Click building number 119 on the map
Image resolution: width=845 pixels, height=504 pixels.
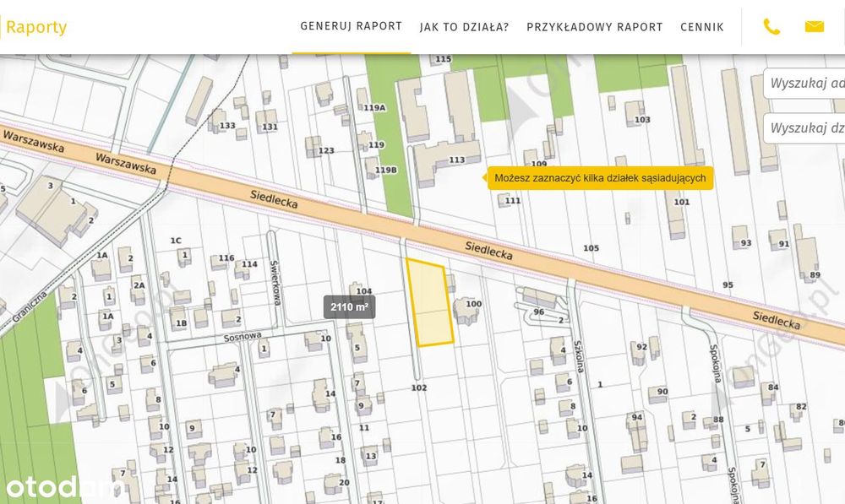tap(376, 145)
